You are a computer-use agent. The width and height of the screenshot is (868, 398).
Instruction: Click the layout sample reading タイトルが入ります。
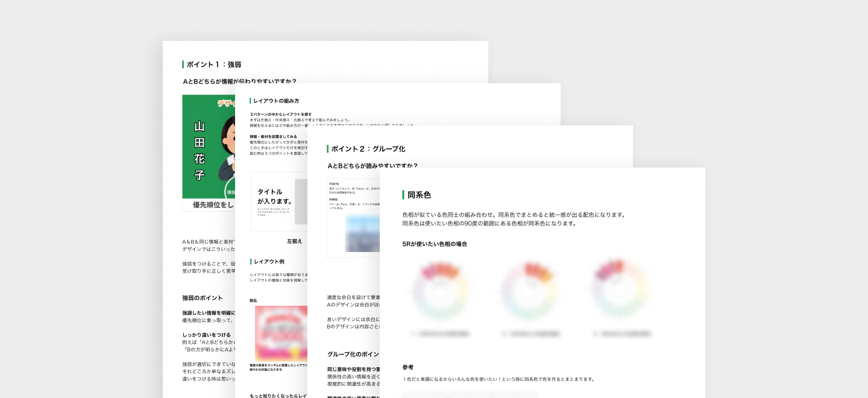pyautogui.click(x=278, y=201)
